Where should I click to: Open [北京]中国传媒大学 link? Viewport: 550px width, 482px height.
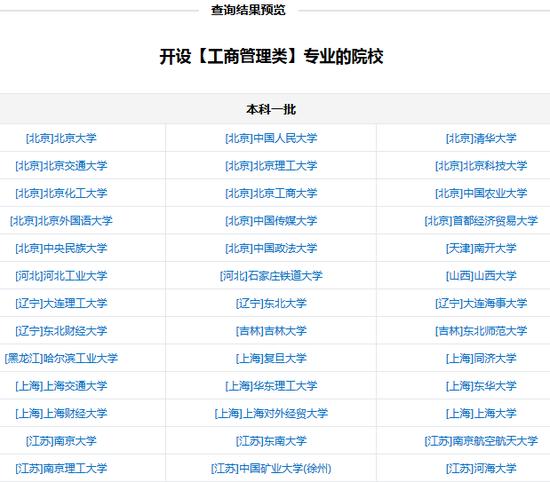[x=271, y=221]
